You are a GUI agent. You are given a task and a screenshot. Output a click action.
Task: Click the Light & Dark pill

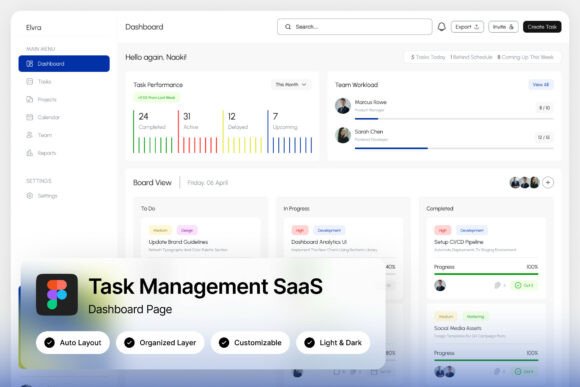tap(333, 343)
